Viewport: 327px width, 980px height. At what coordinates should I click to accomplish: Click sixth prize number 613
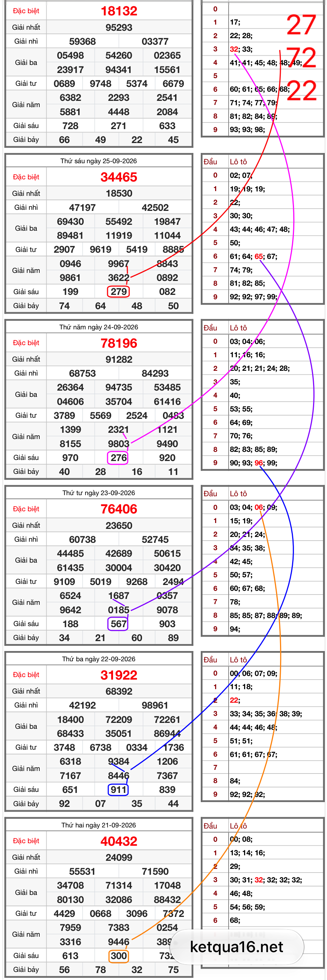pos(70,956)
